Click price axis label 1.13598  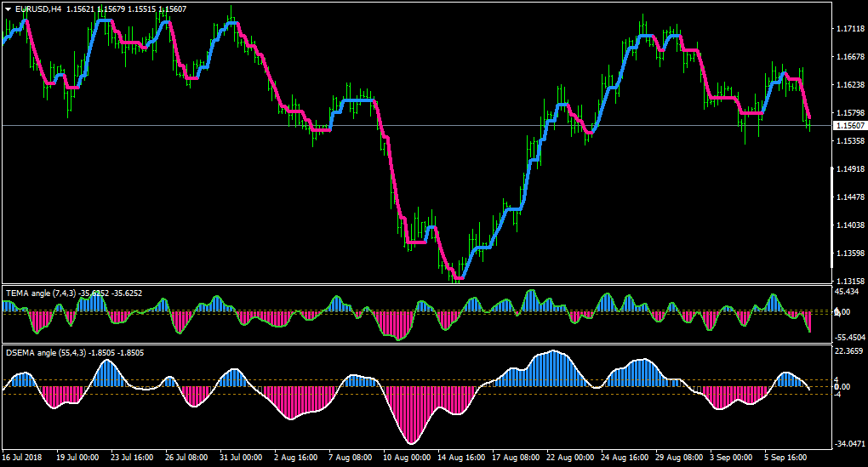tap(850, 253)
